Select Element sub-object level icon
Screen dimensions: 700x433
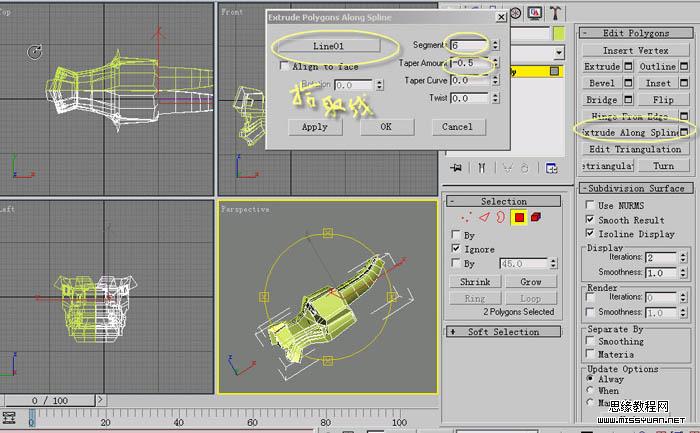coord(536,217)
